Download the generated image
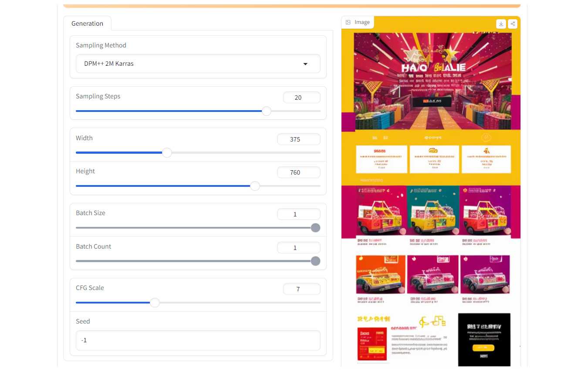Image resolution: width=588 pixels, height=371 pixels. click(501, 24)
